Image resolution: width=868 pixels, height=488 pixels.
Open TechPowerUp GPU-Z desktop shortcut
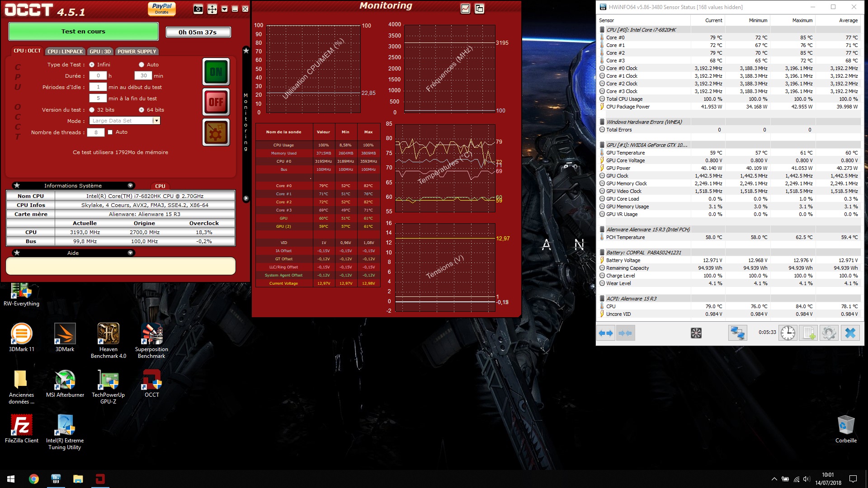[108, 387]
